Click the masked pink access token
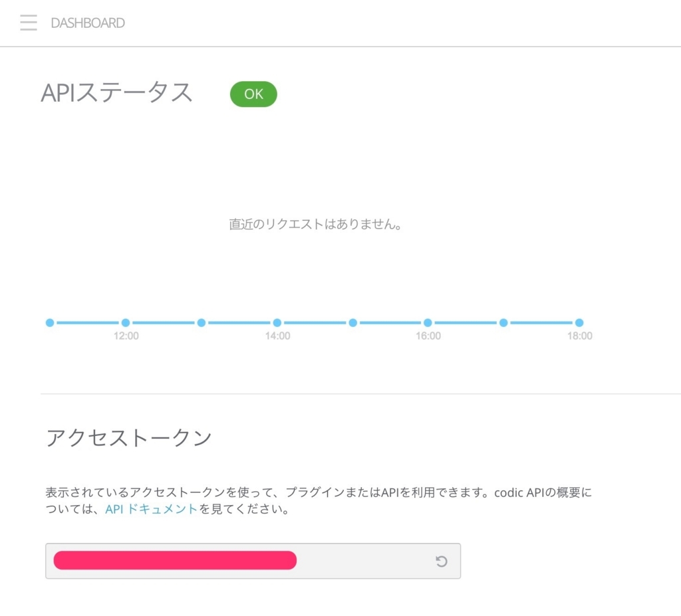 pos(174,560)
